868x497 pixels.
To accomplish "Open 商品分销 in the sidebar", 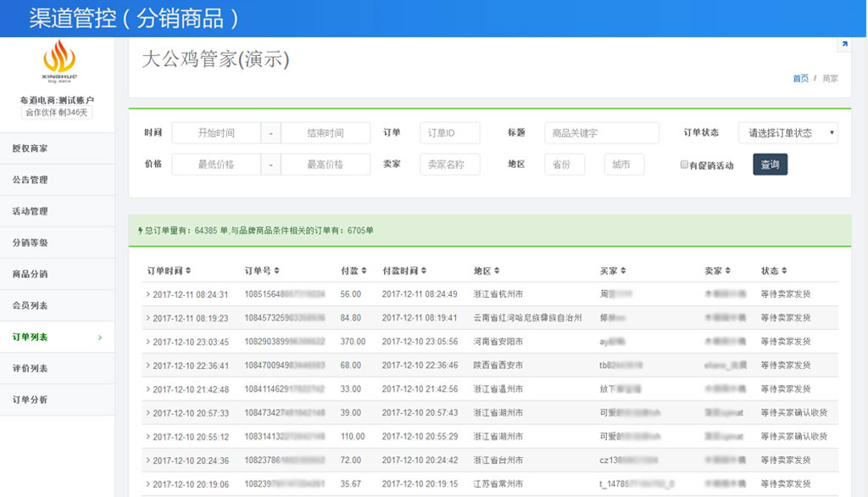I will (57, 274).
